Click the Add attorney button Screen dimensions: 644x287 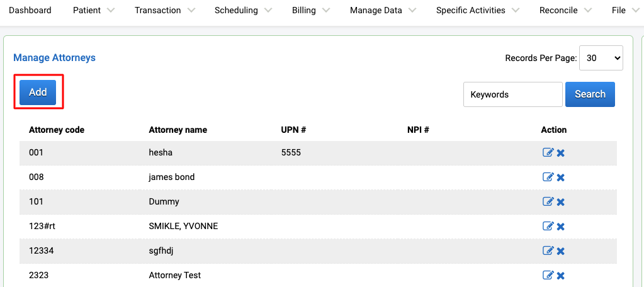38,93
